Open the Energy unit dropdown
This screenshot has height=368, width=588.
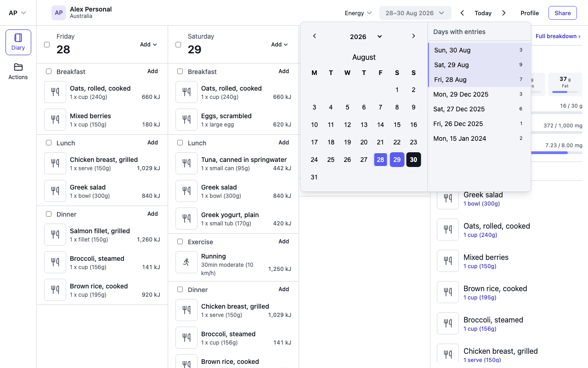[358, 13]
